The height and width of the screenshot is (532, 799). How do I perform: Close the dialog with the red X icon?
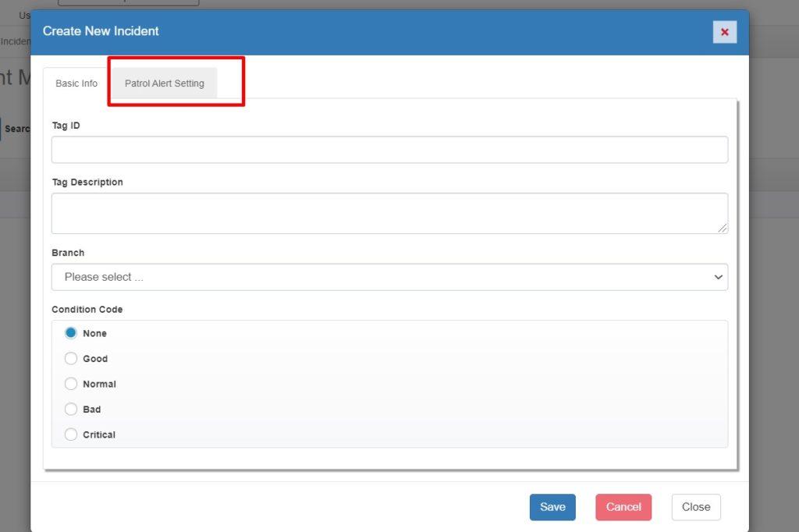point(724,32)
